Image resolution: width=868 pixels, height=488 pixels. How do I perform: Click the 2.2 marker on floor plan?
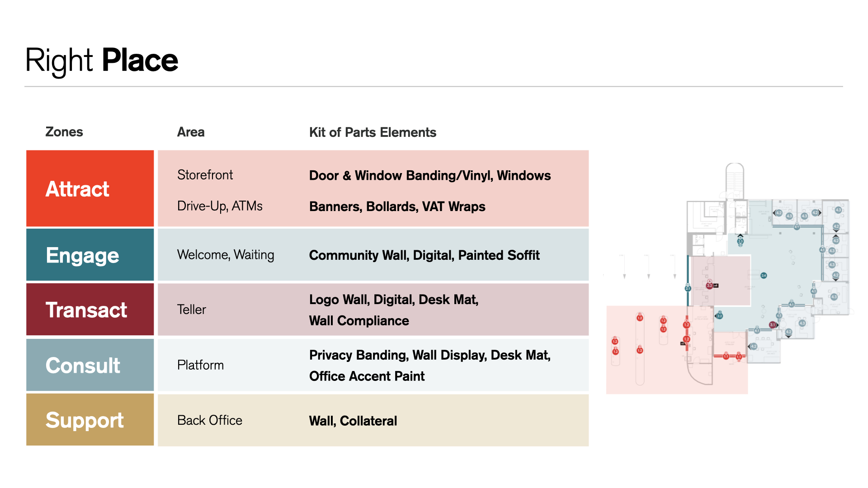pyautogui.click(x=719, y=315)
